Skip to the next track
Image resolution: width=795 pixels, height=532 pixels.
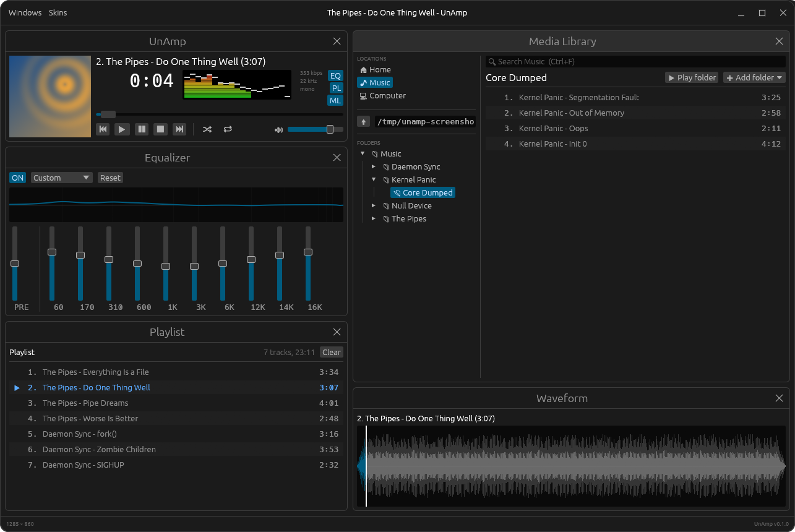[179, 129]
